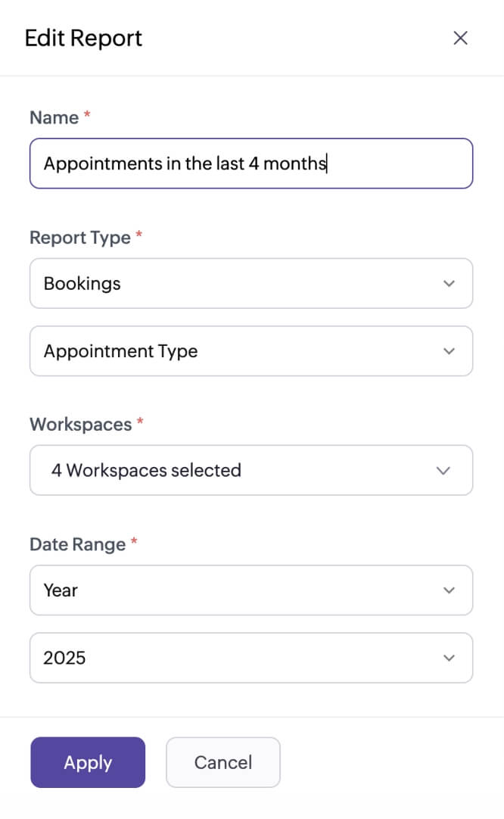Click the chevron beside 2025
504x819 pixels.
click(x=450, y=658)
